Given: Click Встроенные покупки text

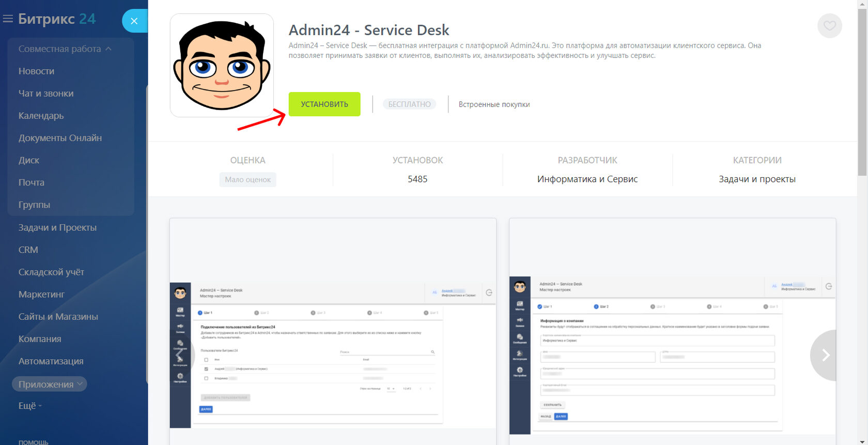Looking at the screenshot, I should (494, 104).
